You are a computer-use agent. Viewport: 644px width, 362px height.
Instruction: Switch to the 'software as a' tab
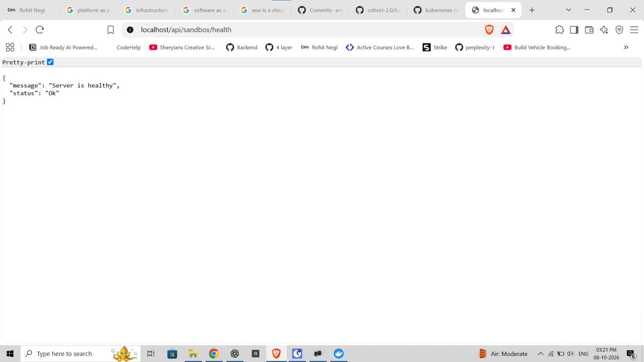pyautogui.click(x=204, y=10)
